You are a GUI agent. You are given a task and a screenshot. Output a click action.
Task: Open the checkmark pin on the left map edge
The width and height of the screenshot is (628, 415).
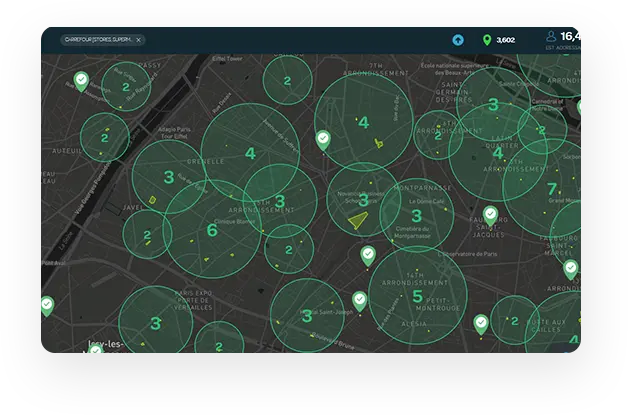tap(47, 306)
